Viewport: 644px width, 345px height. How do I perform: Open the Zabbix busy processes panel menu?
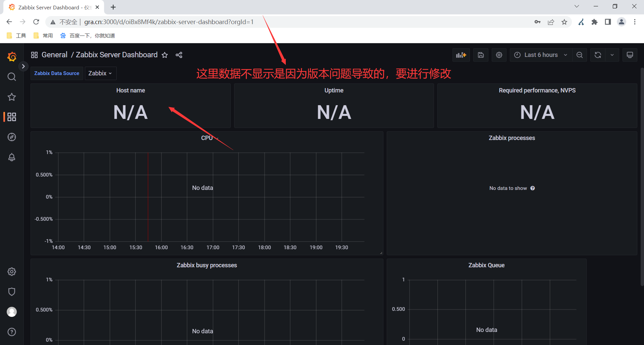click(207, 265)
